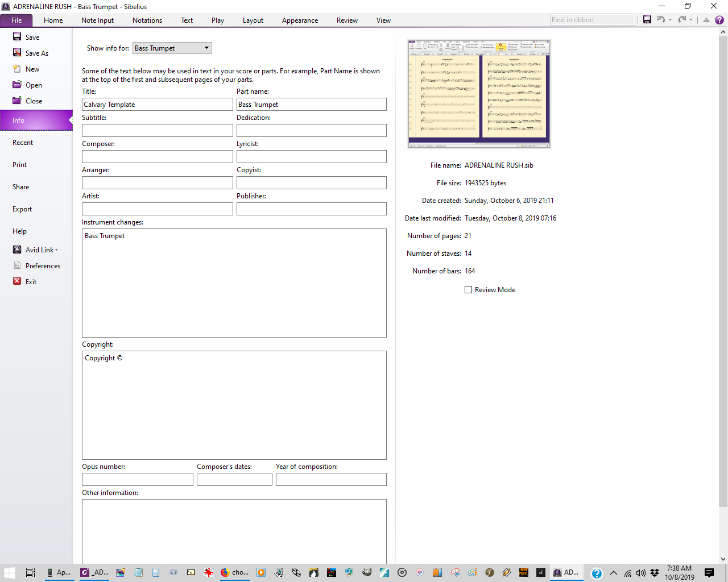Open the Layout ribbon tab
728x582 pixels.
tap(253, 20)
